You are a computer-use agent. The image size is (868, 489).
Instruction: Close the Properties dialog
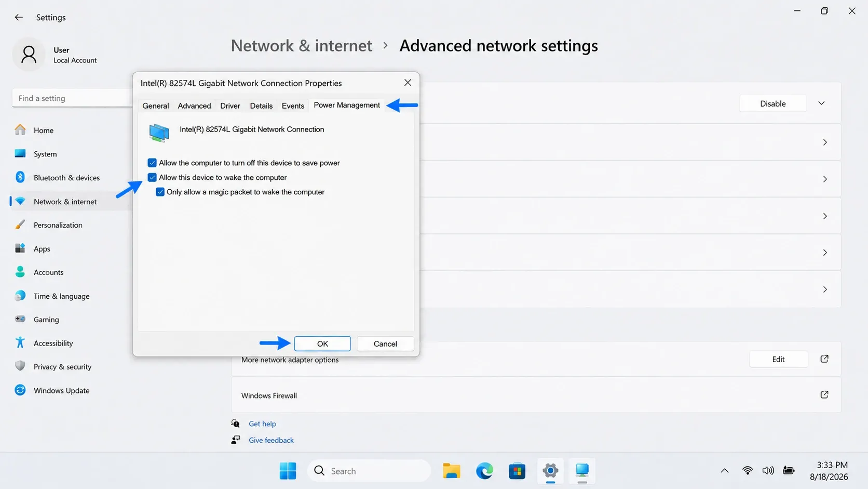(408, 83)
